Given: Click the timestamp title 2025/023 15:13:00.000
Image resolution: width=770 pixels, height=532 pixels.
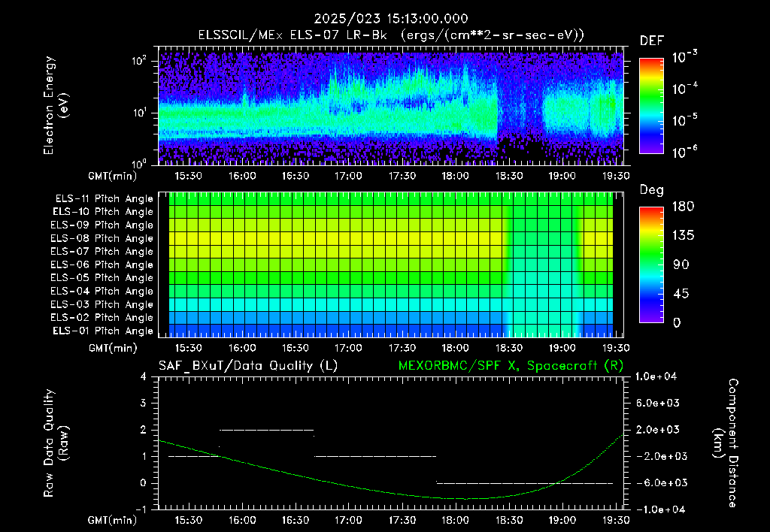Looking at the screenshot, I should coord(391,19).
